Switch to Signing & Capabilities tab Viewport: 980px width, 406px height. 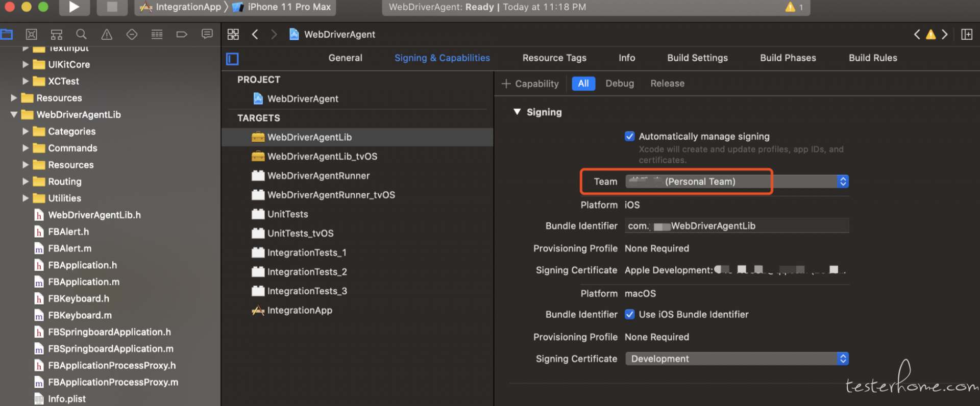pos(442,58)
